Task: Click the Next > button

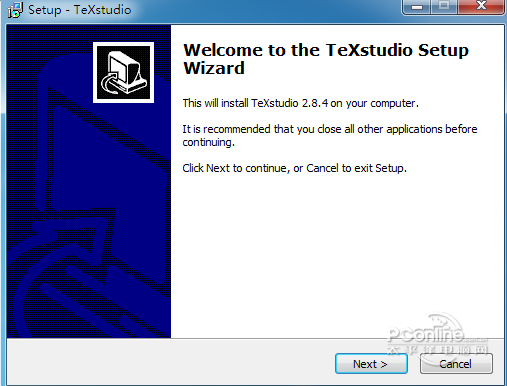Action: click(371, 364)
